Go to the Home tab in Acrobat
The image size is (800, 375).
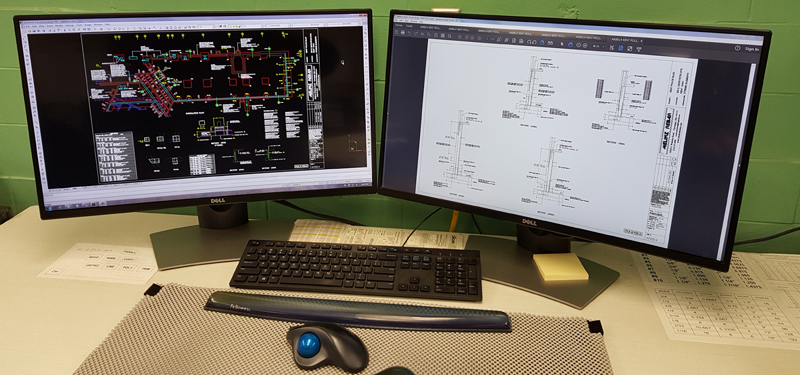(398, 25)
